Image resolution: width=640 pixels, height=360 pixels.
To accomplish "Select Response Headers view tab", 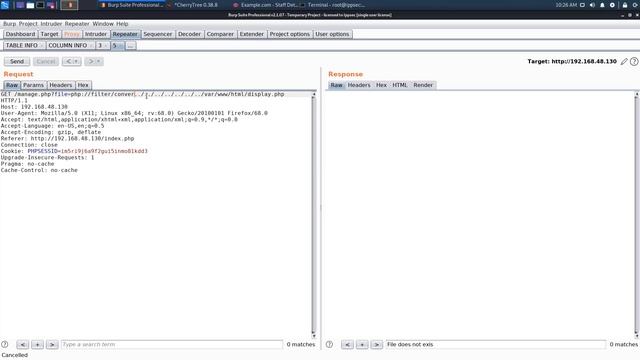I will [359, 85].
